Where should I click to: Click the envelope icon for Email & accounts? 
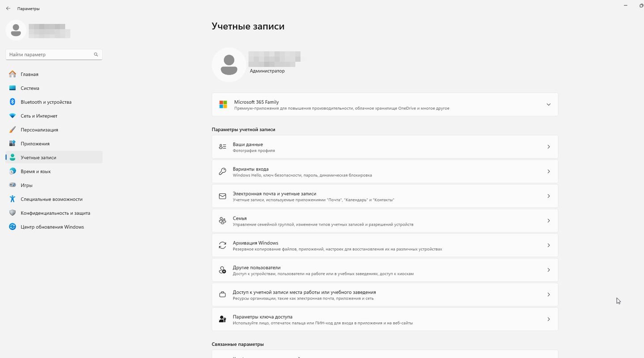coord(222,196)
